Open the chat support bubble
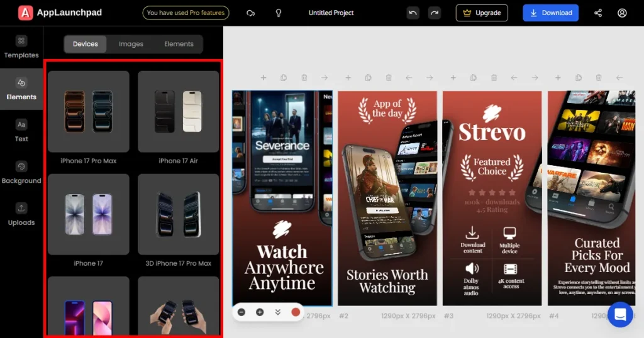Screen dimensions: 644x338 [619, 314]
